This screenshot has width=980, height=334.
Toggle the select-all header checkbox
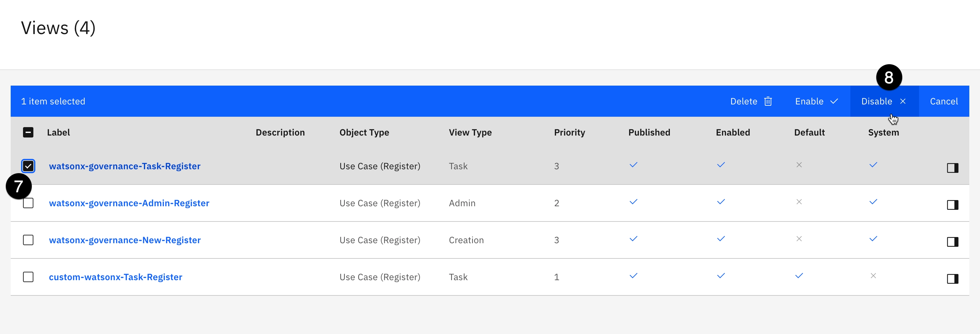coord(28,133)
